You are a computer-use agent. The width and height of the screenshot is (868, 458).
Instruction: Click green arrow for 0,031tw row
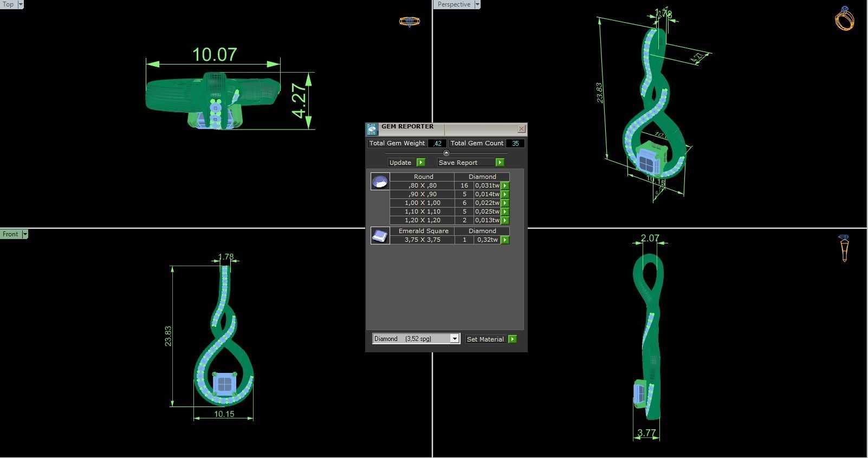[x=505, y=185]
